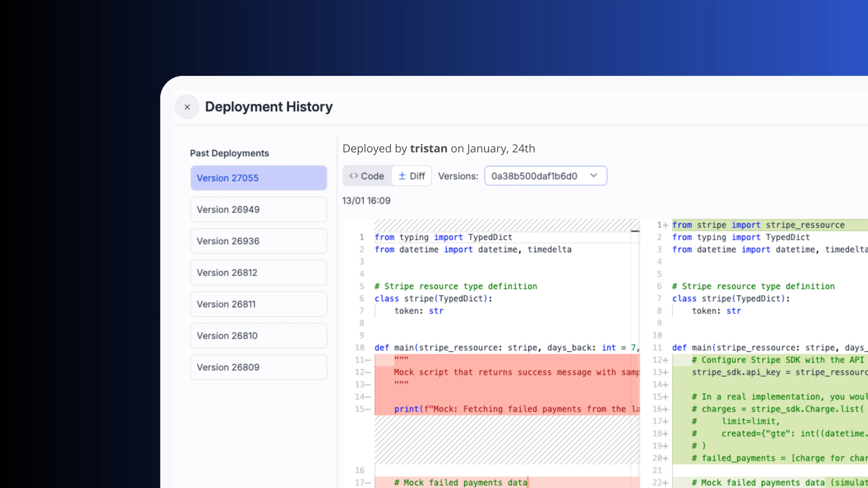Screen dimensions: 868x488
Task: Click the plus-minus icon on the Diff button
Action: click(402, 175)
